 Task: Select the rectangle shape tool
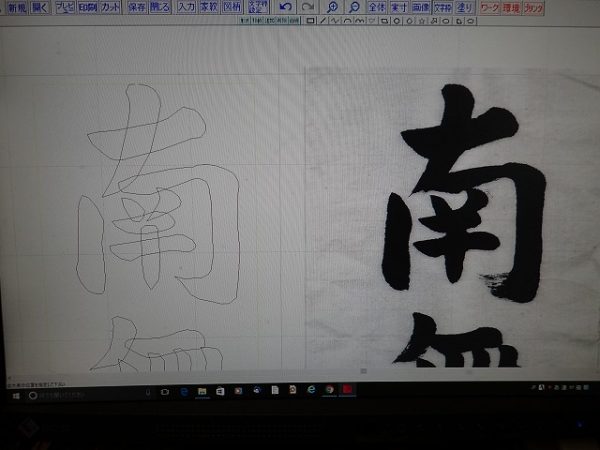pos(311,21)
